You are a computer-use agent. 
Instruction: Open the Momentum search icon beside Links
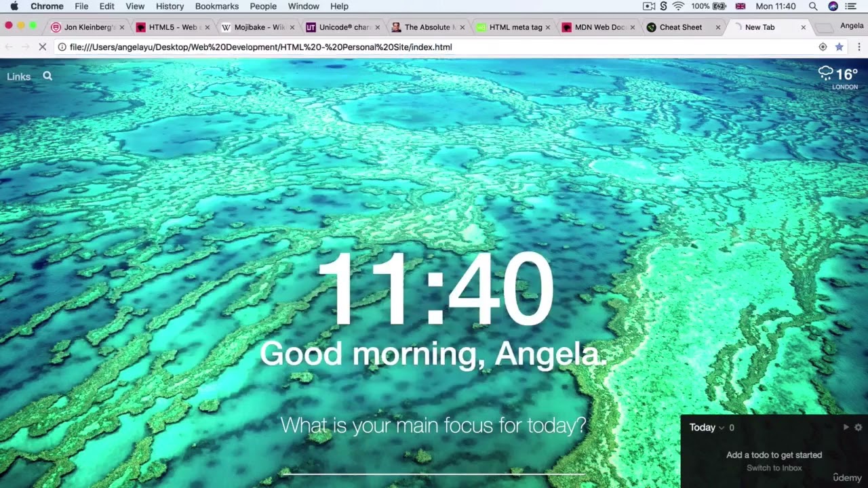pyautogui.click(x=47, y=76)
